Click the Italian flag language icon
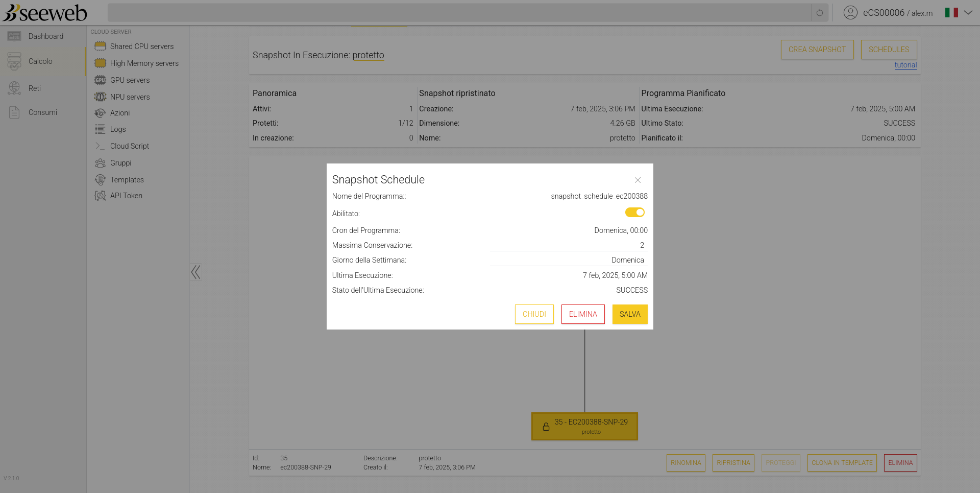This screenshot has width=980, height=493. (x=951, y=13)
